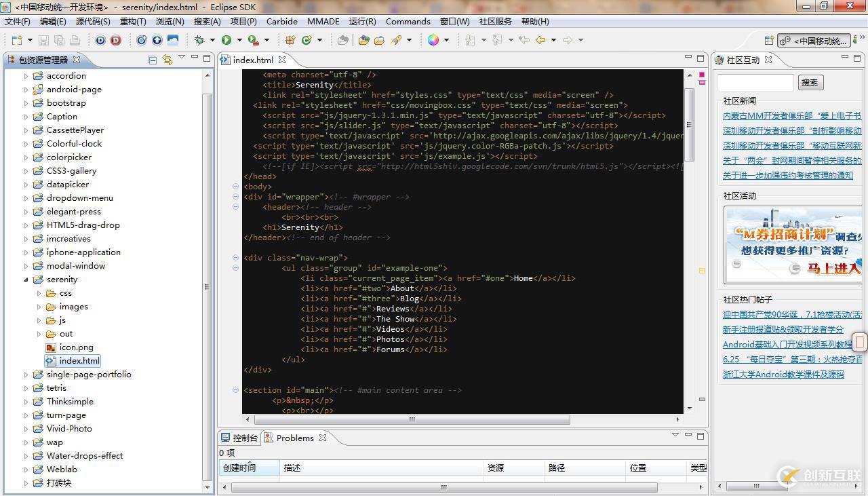This screenshot has height=496, width=868.
Task: Open the package explorer view menu triangle
Action: pos(182,58)
